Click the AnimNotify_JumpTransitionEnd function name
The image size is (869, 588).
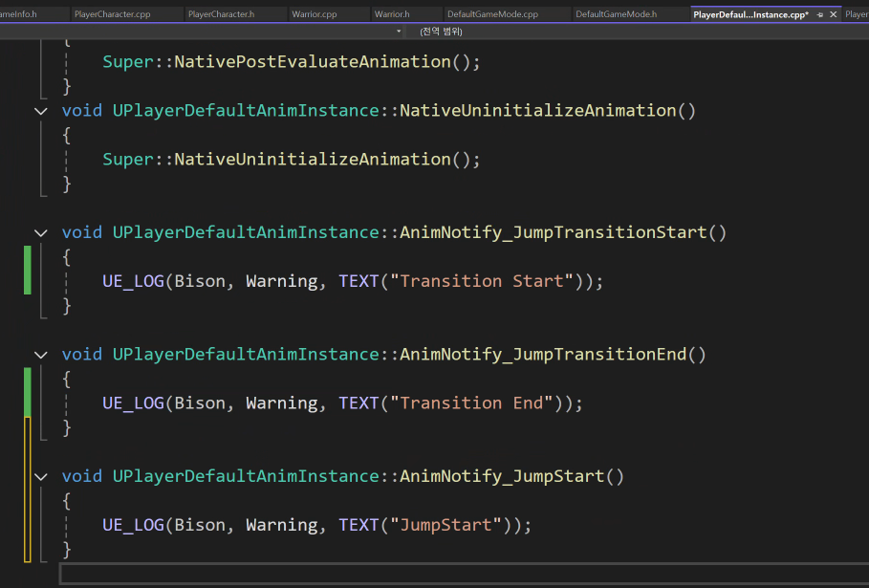click(543, 355)
